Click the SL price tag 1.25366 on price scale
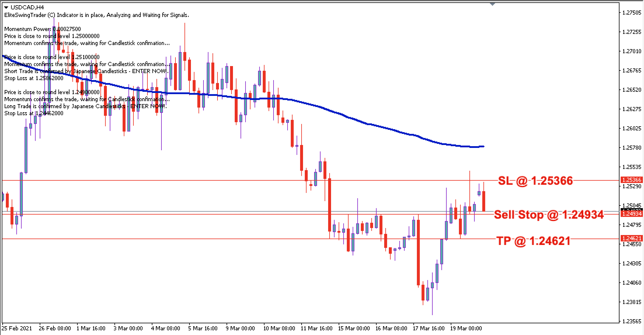This screenshot has height=335, width=644. coord(632,180)
